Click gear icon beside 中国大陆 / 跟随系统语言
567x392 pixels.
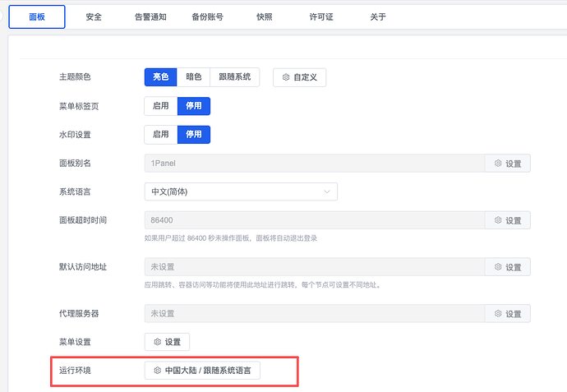[x=157, y=371]
